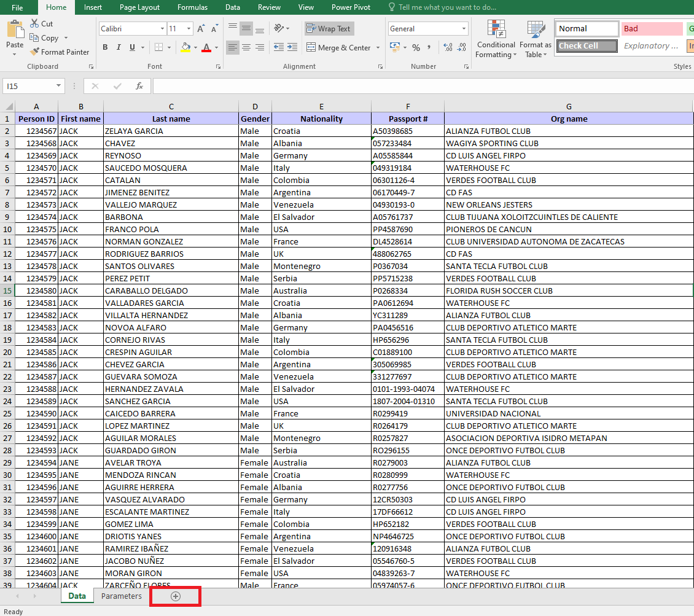
Task: Click the Format Painter brush icon
Action: coord(35,52)
